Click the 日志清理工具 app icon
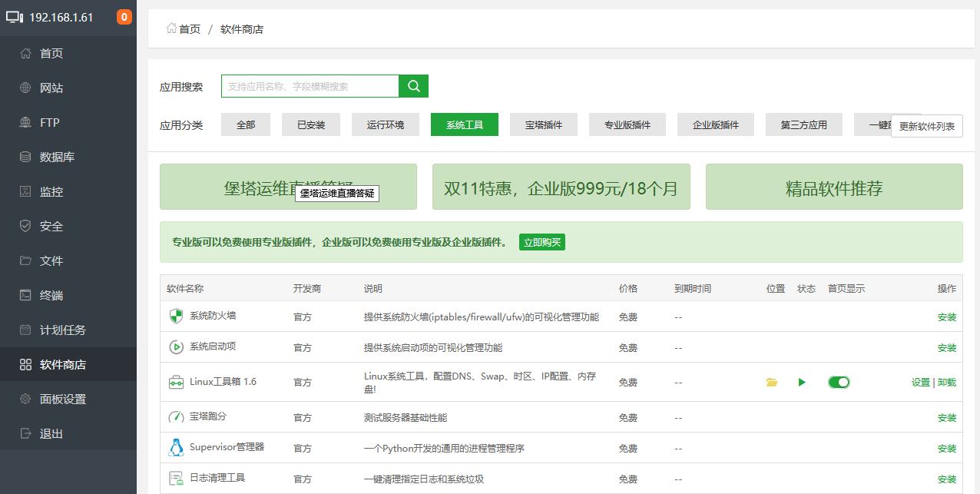This screenshot has height=494, width=980. 176,478
